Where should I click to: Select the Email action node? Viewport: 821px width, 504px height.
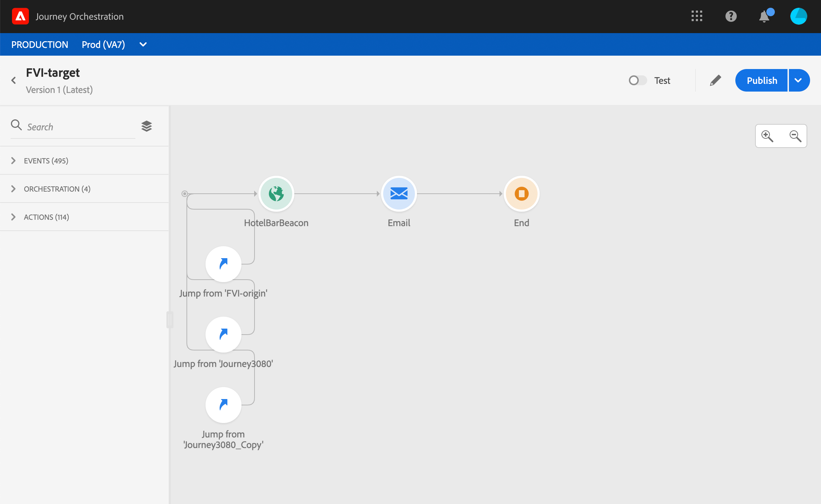point(399,194)
